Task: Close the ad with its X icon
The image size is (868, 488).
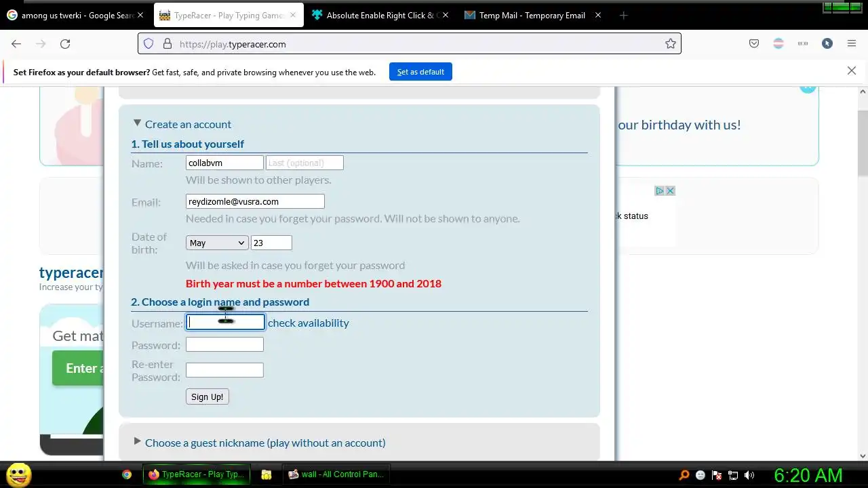Action: pos(670,191)
